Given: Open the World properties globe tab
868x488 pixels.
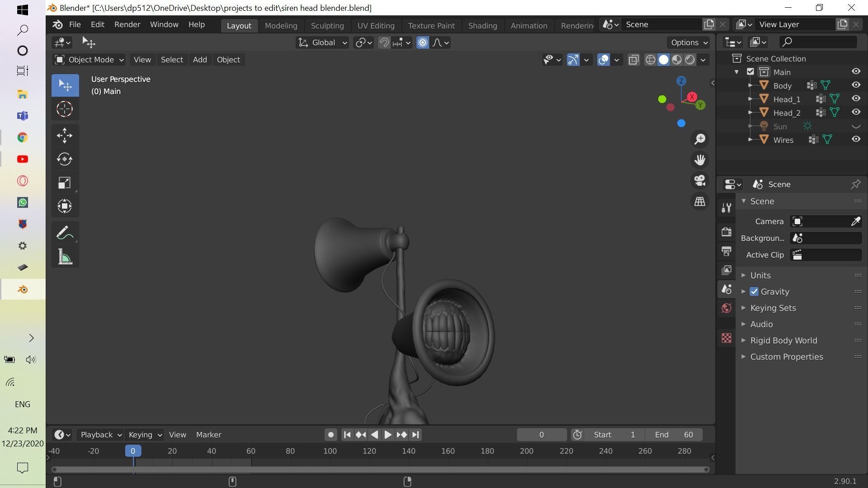Looking at the screenshot, I should [x=726, y=308].
